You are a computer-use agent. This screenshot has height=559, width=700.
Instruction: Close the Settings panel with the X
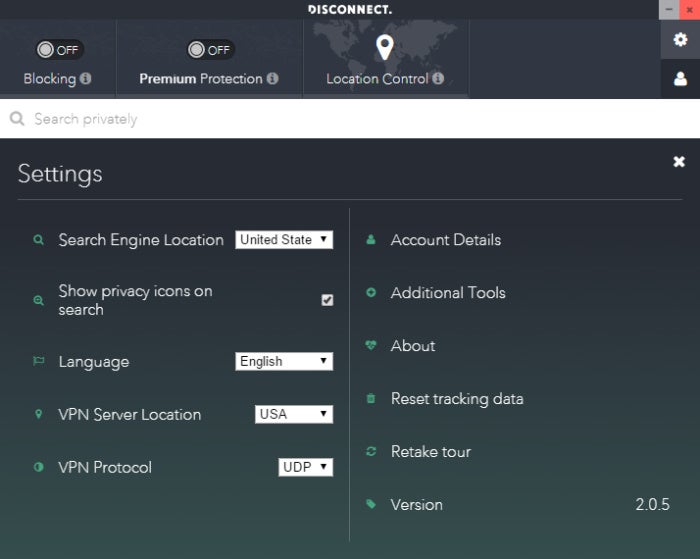pos(679,161)
